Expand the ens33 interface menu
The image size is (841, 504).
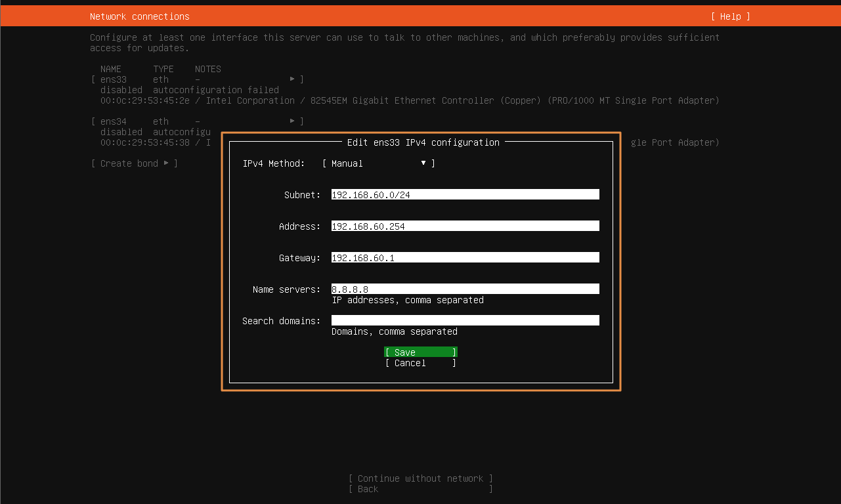click(x=198, y=79)
